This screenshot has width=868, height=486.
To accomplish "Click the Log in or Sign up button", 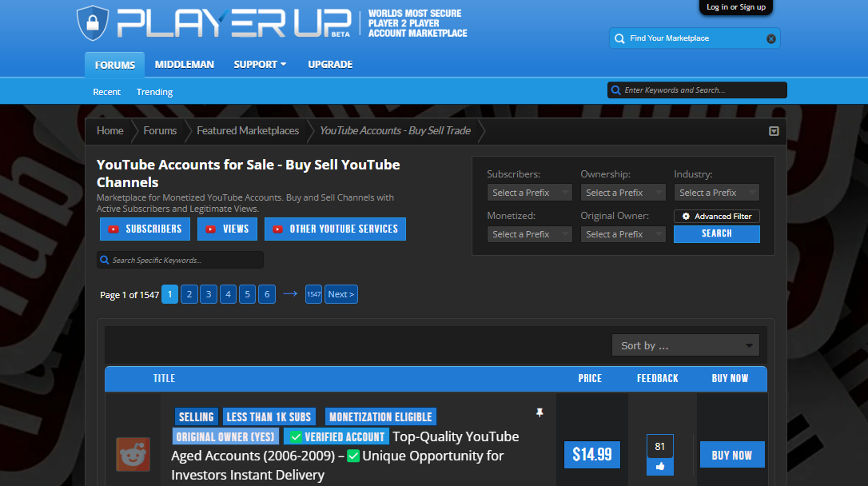I will point(735,7).
